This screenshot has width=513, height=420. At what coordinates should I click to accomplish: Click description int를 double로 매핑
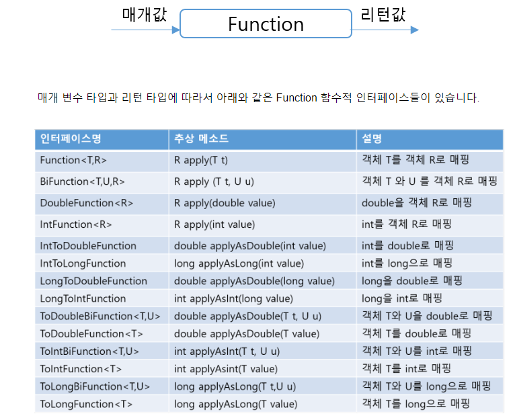click(x=430, y=245)
